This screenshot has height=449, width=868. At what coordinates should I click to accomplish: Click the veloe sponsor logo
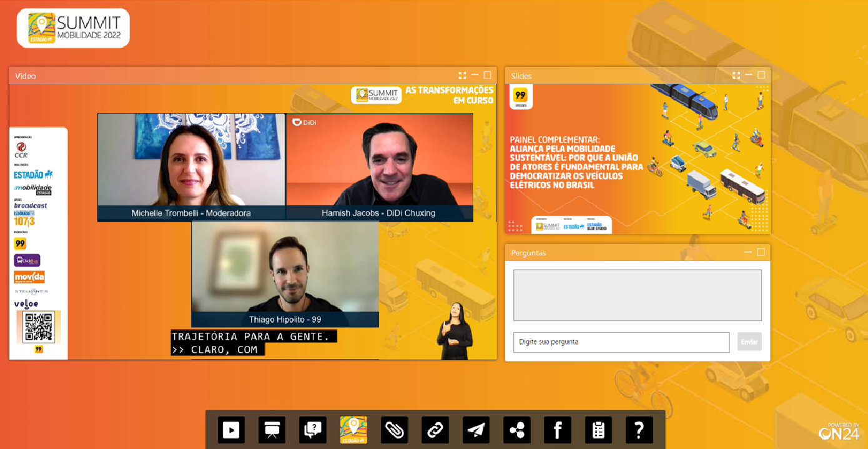(26, 303)
